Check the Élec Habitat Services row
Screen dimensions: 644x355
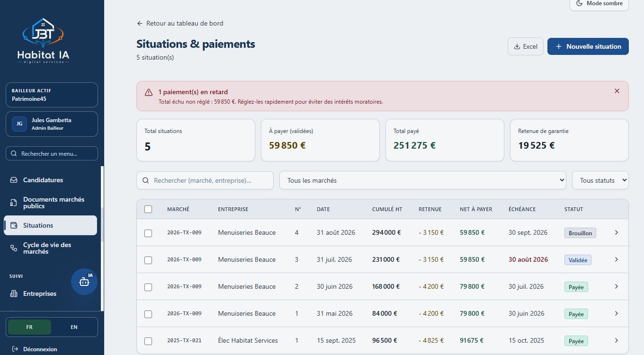click(148, 341)
